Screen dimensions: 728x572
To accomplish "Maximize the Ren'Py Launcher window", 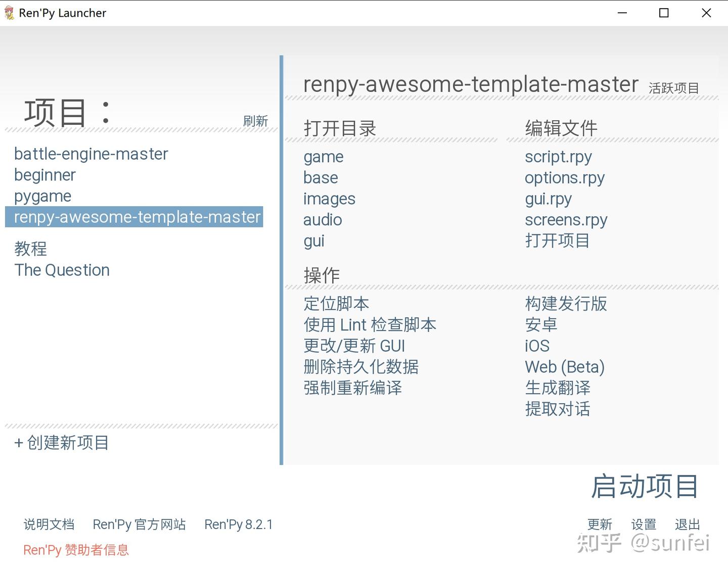I will click(x=664, y=13).
